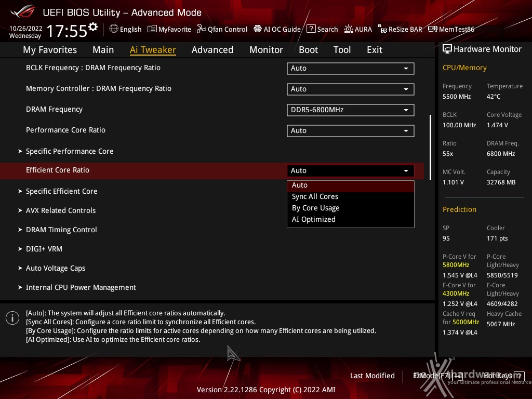Open AI OC Guide icon
Screen dimensions: 532x399
pyautogui.click(x=258, y=29)
